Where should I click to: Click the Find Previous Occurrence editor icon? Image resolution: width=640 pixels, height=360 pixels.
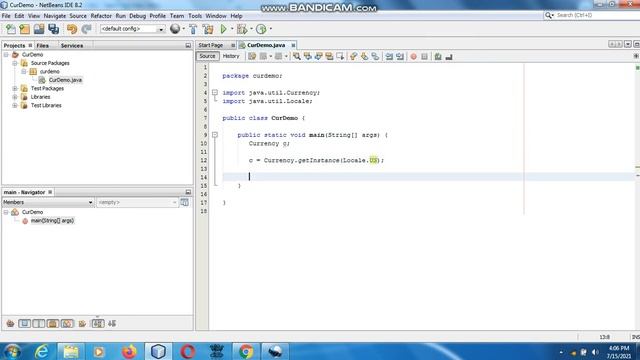tap(308, 56)
